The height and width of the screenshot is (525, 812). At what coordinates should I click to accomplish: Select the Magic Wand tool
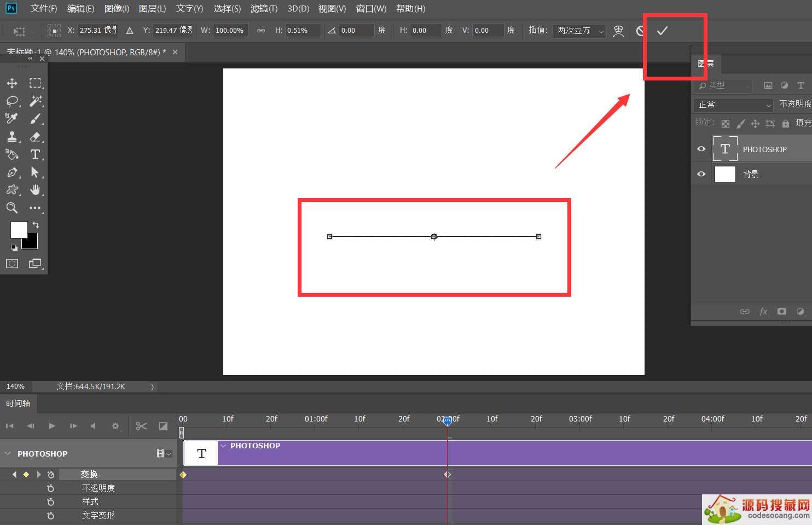pos(36,101)
